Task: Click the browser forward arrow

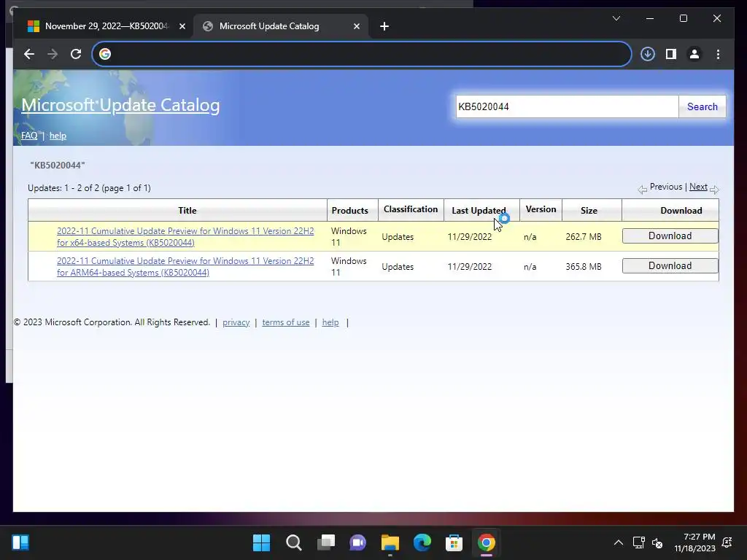Action: coord(53,54)
